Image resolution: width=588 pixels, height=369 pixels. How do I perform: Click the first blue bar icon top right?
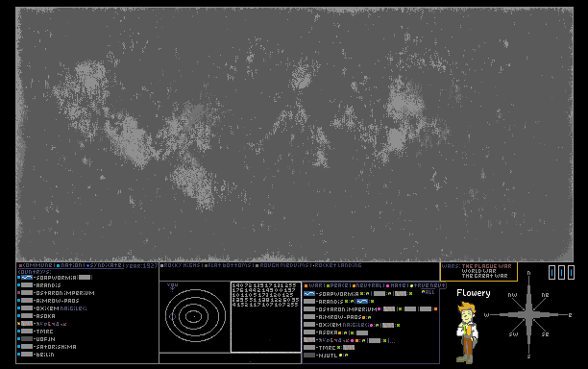pos(552,272)
